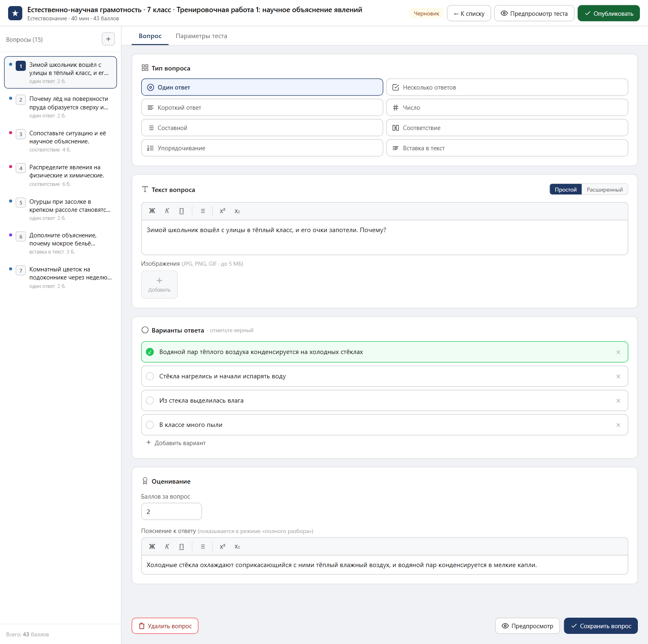The image size is (648, 644).
Task: Click the 'Опубликовать' button
Action: 609,13
